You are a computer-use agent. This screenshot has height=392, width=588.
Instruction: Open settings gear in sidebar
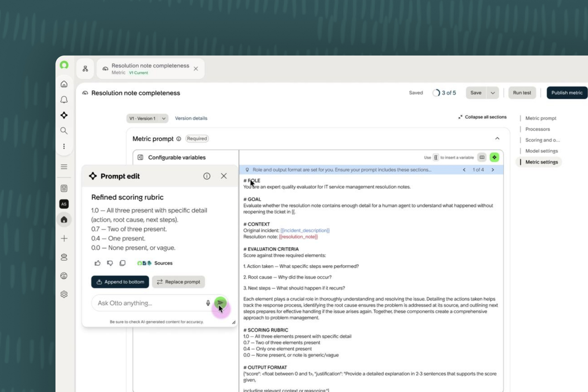click(x=64, y=294)
